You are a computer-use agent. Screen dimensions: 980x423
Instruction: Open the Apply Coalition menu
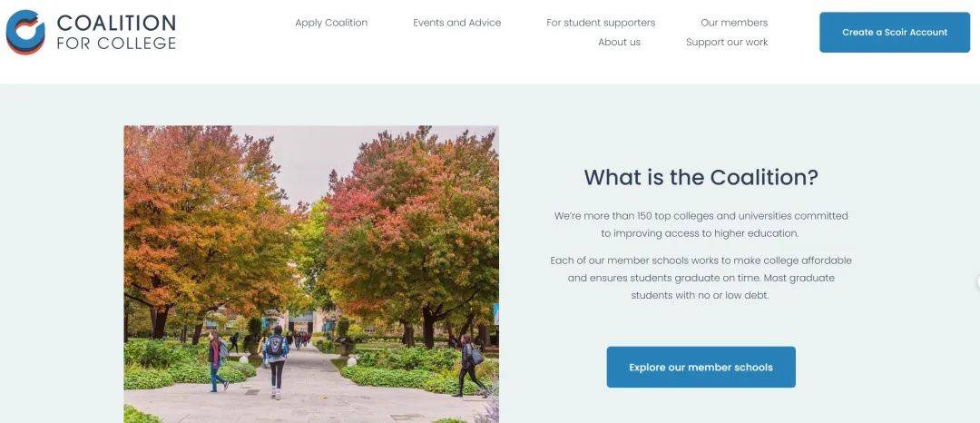click(331, 23)
